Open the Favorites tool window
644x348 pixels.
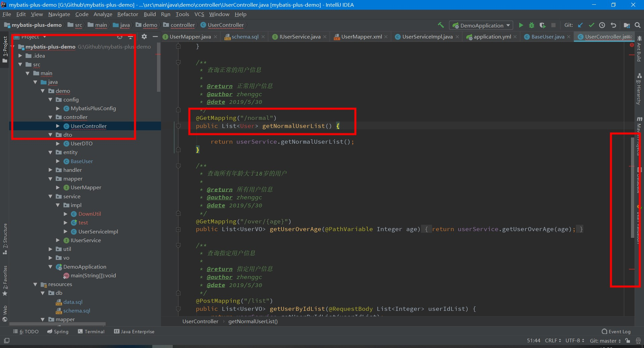[x=5, y=281]
